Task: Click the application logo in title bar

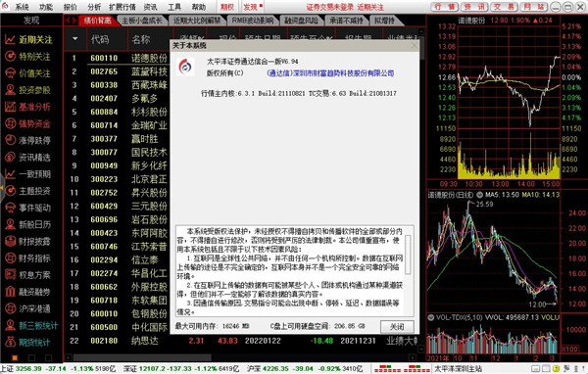Action: 6,7
